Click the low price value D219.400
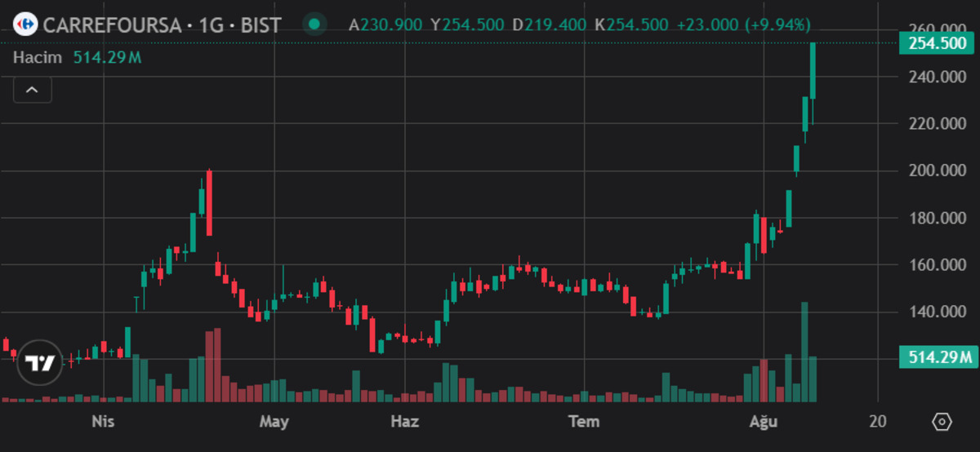This screenshot has height=452, width=980. 550,24
